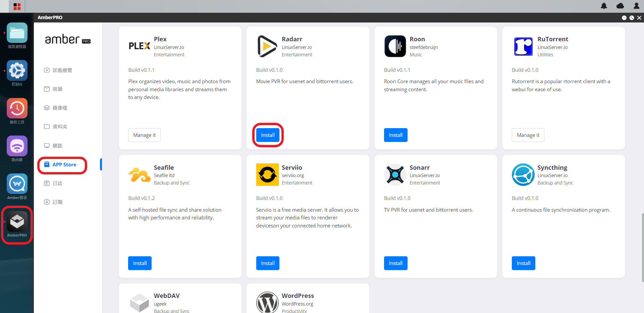Click AmberPRO window title text
The height and width of the screenshot is (313, 644).
click(x=50, y=17)
